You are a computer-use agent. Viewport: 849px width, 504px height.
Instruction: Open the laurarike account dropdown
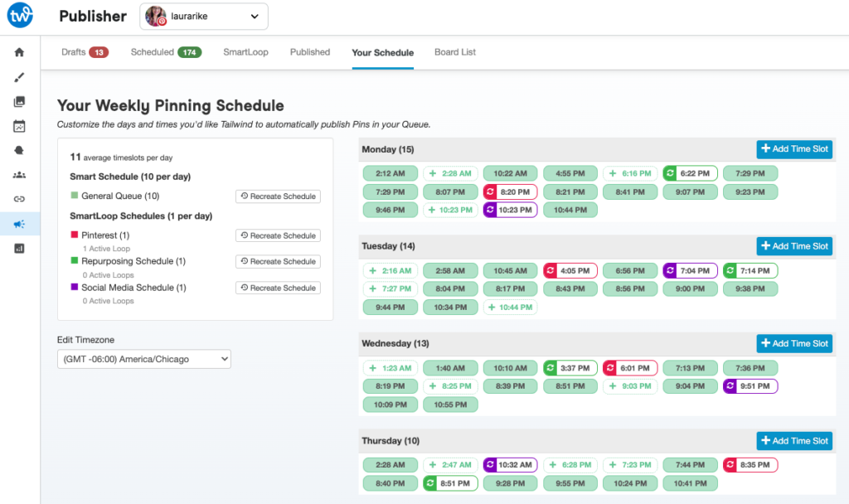pos(204,16)
